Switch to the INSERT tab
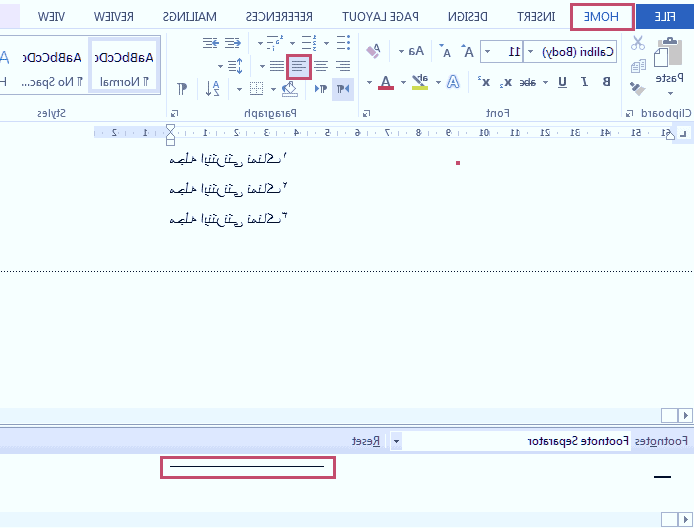The image size is (694, 528). tap(536, 17)
